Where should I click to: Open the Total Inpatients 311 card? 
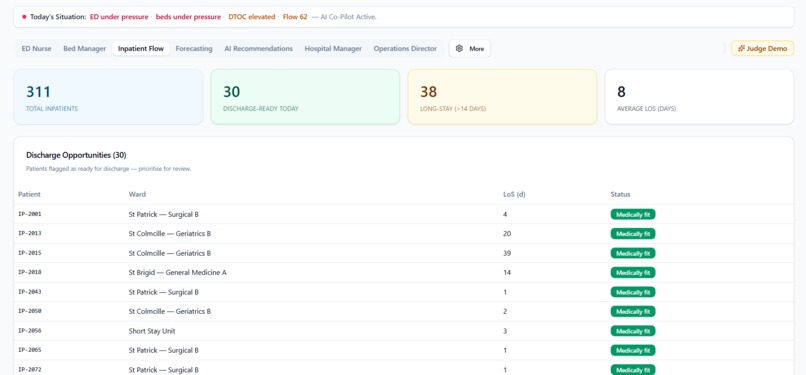tap(108, 97)
